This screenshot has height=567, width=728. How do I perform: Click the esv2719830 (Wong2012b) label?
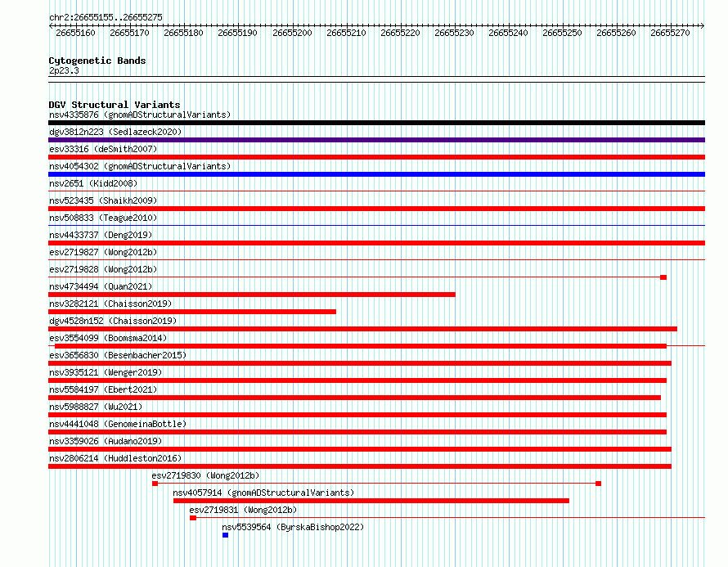click(205, 475)
